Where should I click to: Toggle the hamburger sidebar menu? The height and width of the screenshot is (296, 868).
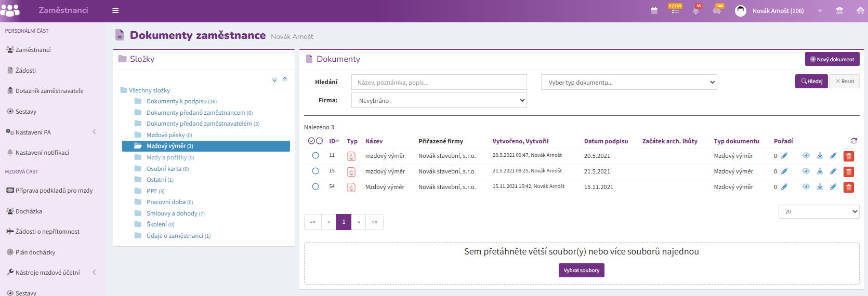(x=115, y=10)
